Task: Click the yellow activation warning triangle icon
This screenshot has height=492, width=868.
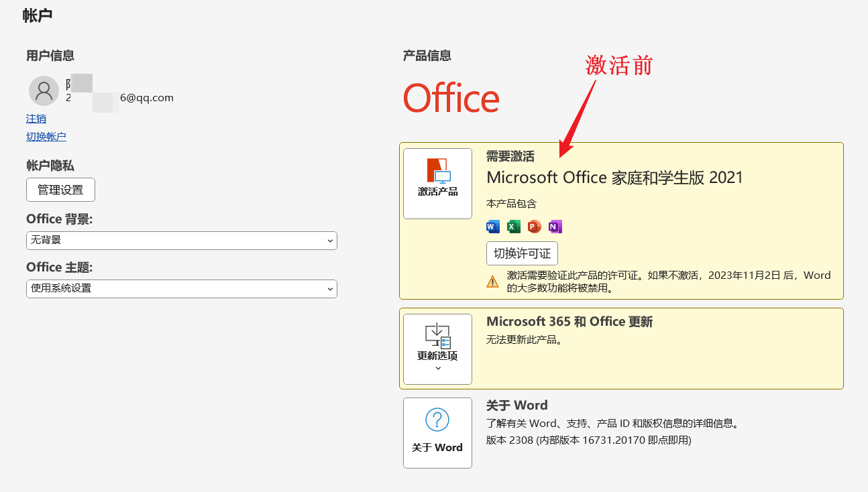Action: (x=493, y=282)
